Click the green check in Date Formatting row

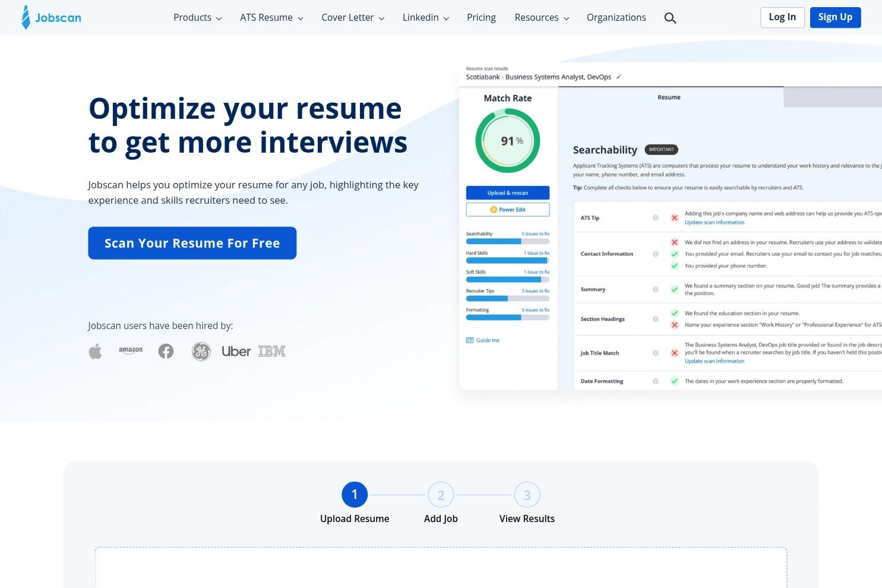pyautogui.click(x=675, y=381)
